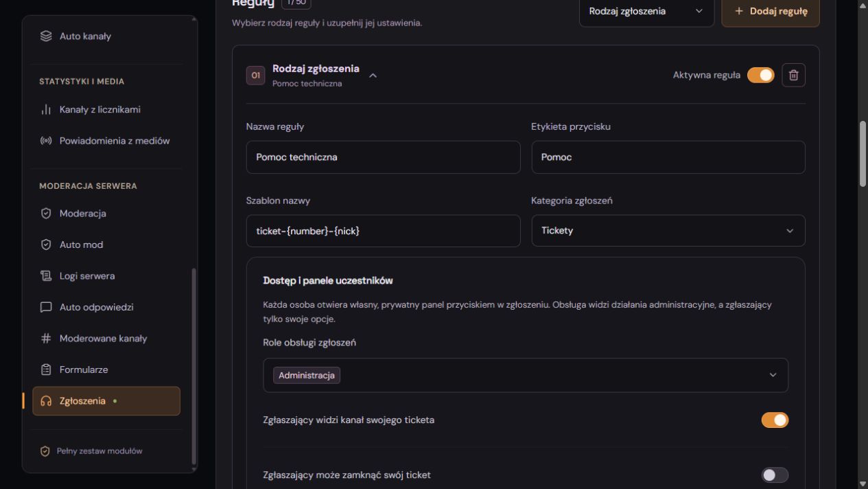
Task: Enable Zgłaszający może zamknąć swój ticket
Action: coord(775,475)
